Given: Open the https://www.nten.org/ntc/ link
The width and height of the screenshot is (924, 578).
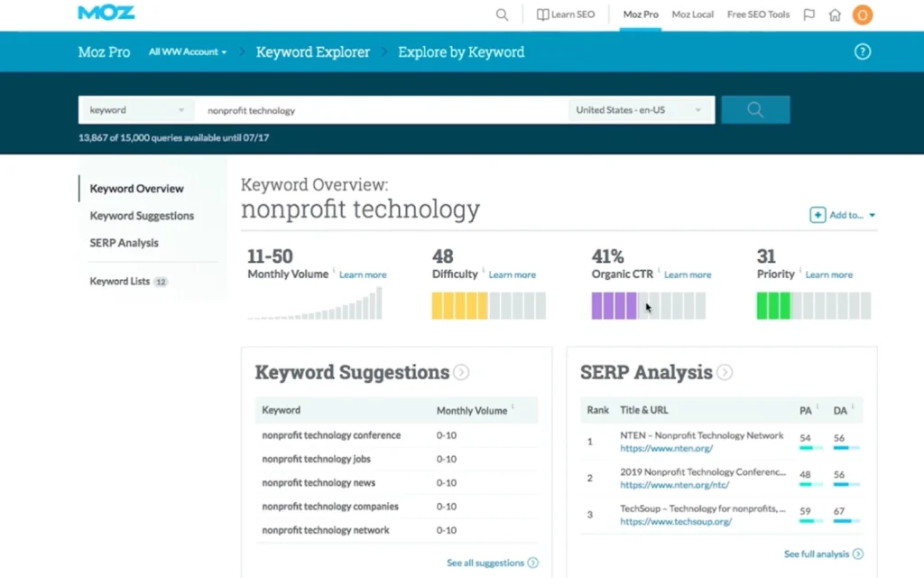Looking at the screenshot, I should point(674,485).
